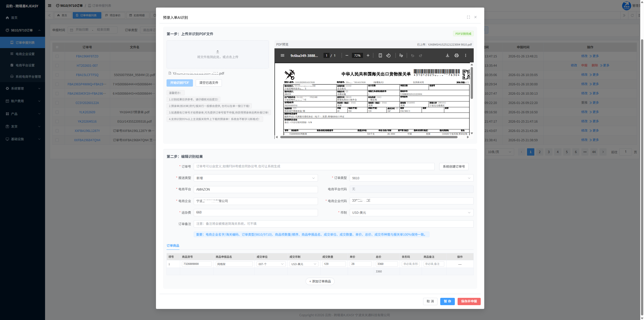Open 电商企业设置 in the sidebar
This screenshot has height=320, width=644.
pos(25,54)
